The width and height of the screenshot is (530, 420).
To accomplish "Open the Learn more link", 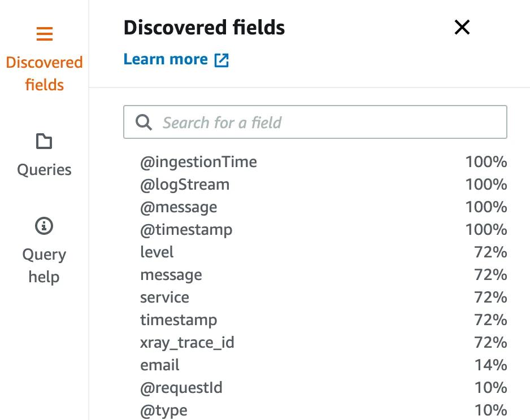I will point(166,59).
